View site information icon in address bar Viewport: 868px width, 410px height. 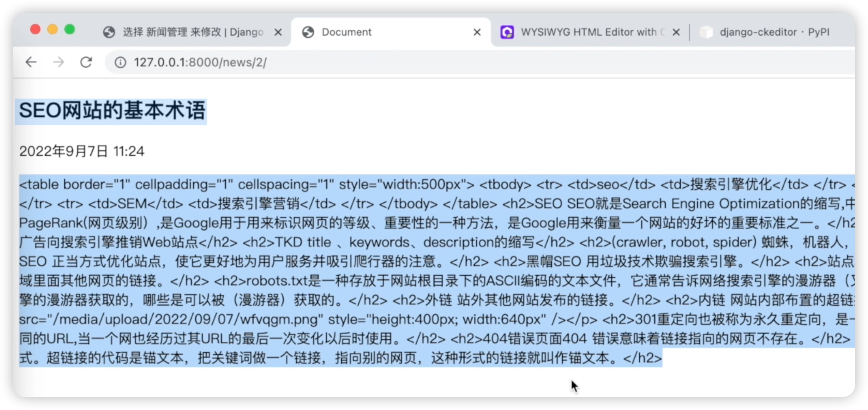(120, 62)
